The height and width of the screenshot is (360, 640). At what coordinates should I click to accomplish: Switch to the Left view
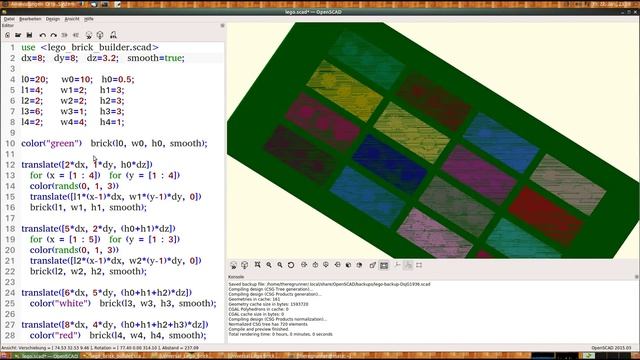click(x=338, y=265)
